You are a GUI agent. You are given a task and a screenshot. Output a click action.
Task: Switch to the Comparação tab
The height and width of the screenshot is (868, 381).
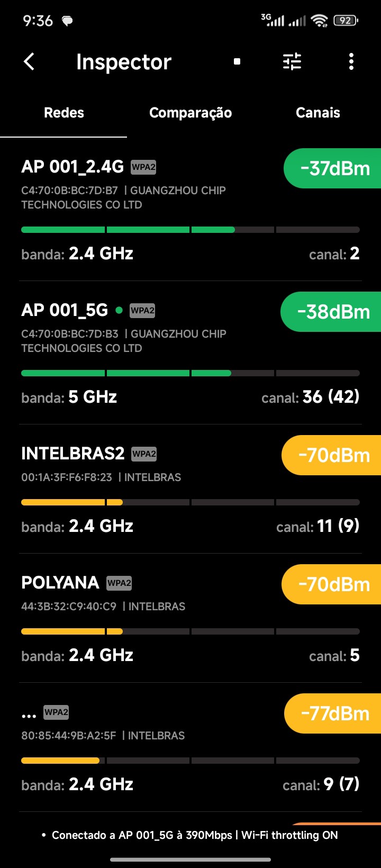(x=190, y=113)
